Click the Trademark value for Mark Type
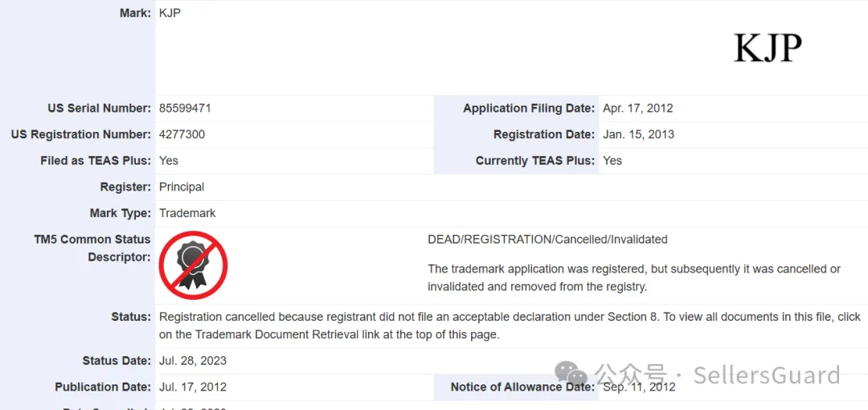The image size is (868, 410). pos(187,213)
